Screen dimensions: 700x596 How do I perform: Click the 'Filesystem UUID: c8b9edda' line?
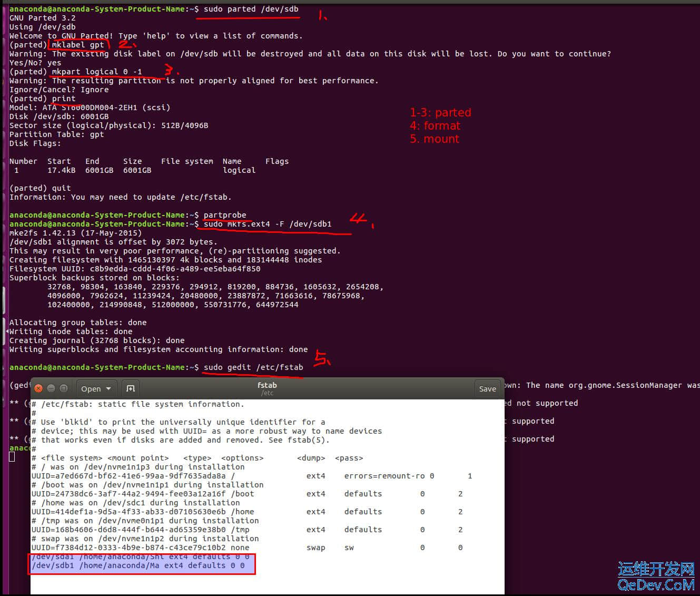[135, 269]
